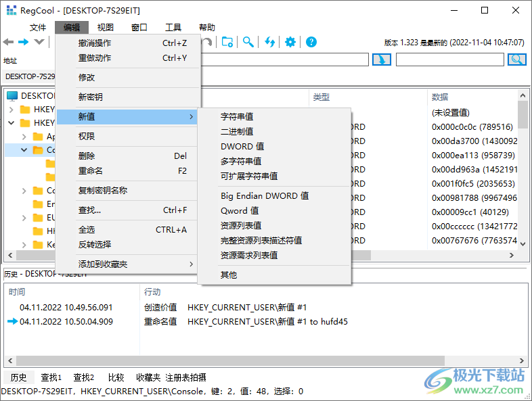532x401 pixels.
Task: Click the go-to-address button
Action: pos(382,60)
